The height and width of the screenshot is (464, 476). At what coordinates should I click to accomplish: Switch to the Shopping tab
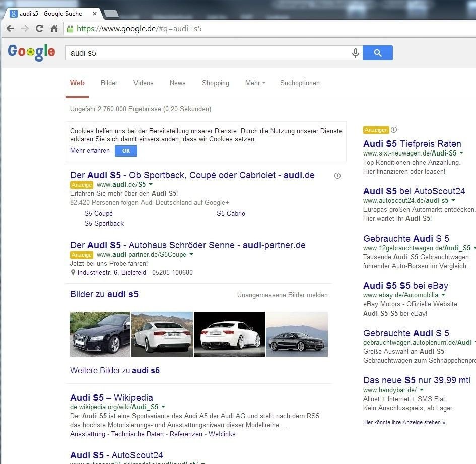216,83
